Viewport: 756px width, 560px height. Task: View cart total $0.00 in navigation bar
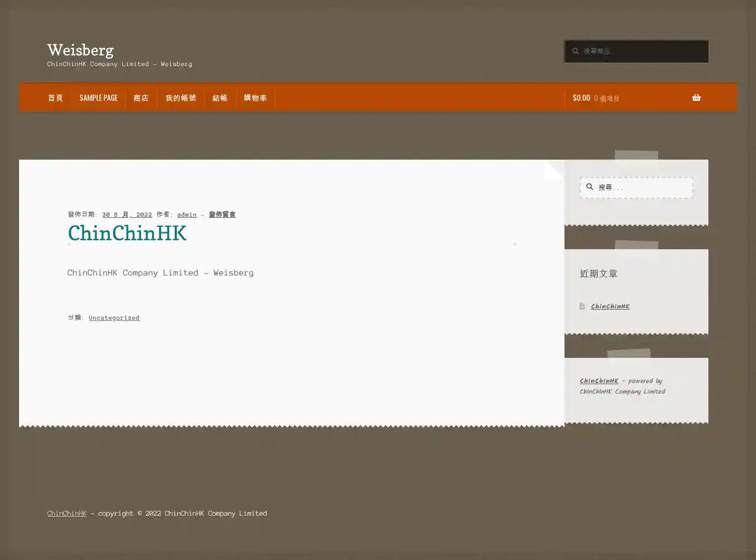click(x=581, y=98)
